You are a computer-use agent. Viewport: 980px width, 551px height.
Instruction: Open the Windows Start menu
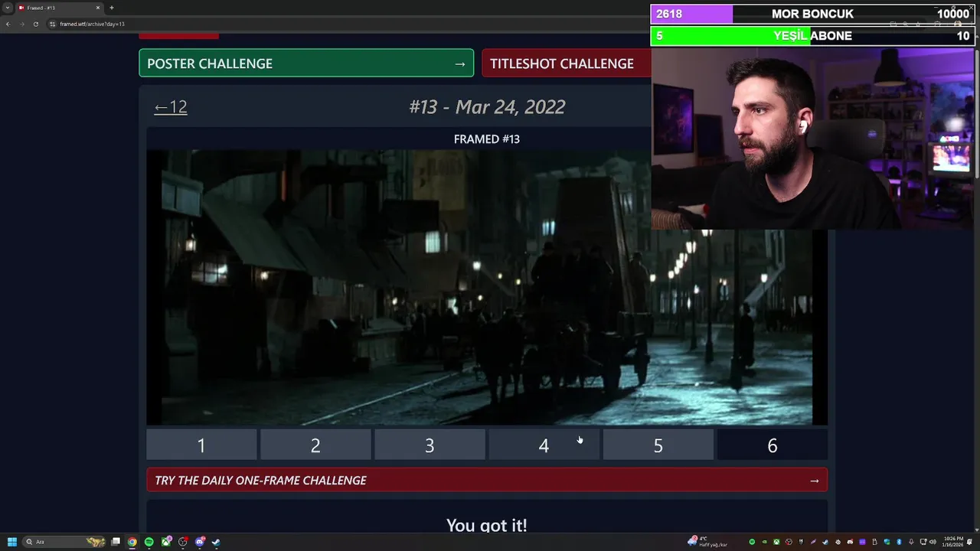click(x=12, y=542)
